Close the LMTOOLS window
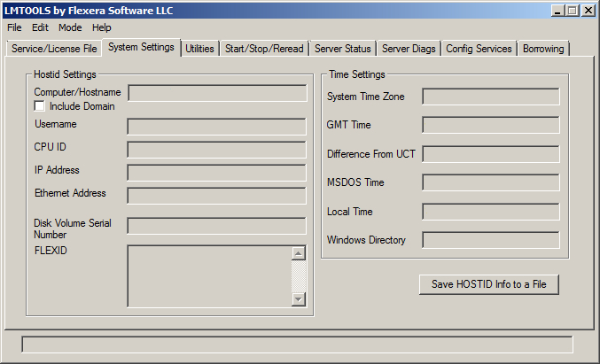 [x=588, y=11]
